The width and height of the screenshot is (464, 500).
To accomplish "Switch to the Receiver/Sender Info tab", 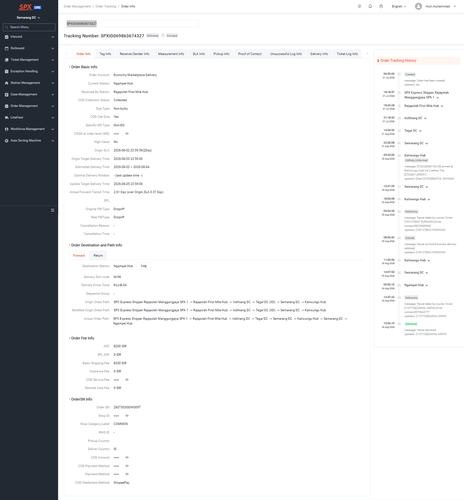I will (x=134, y=54).
